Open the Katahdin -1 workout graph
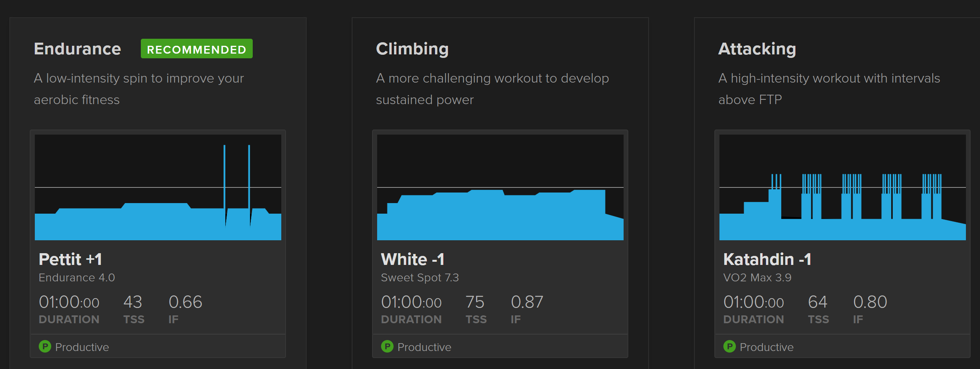Screen dimensions: 980x369 tap(843, 187)
